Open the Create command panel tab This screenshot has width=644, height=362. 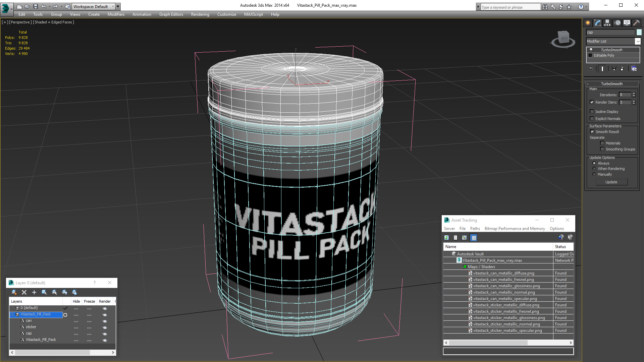(588, 23)
